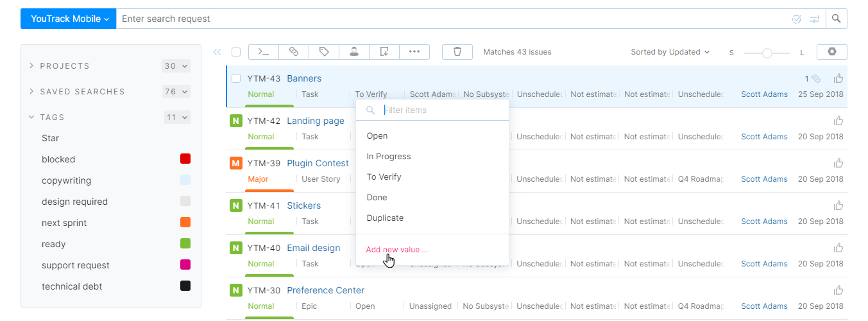Tick the select-all issues checkbox

(x=236, y=52)
